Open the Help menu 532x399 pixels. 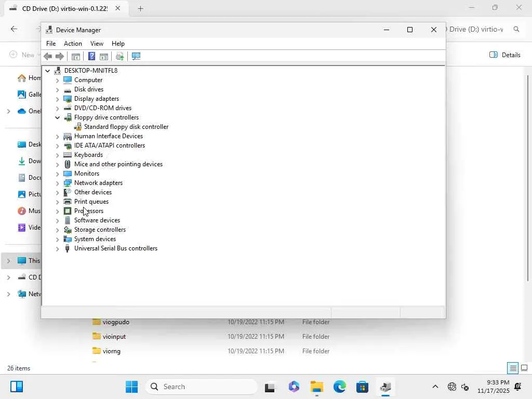pos(118,44)
